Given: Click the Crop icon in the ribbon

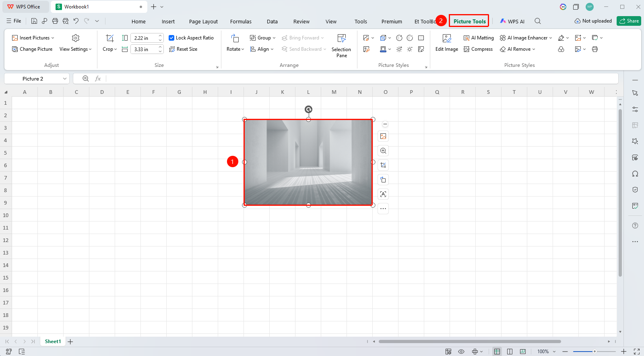Looking at the screenshot, I should click(109, 38).
